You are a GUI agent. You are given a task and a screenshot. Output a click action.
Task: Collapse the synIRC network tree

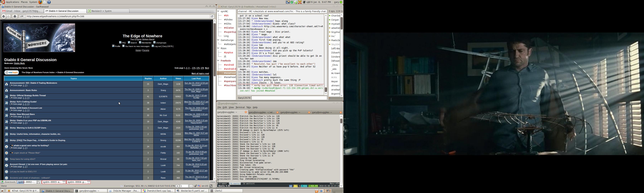(218, 11)
